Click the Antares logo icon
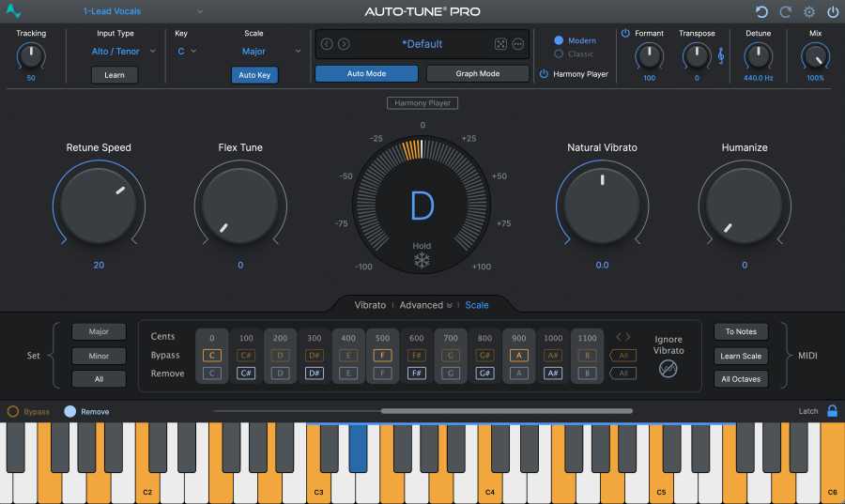This screenshot has width=845, height=504. (x=13, y=10)
